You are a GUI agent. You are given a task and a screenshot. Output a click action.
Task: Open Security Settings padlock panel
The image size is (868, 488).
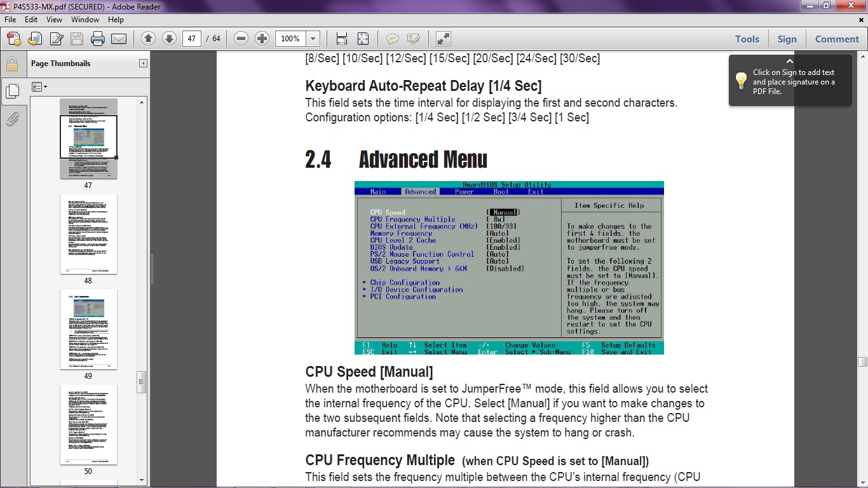(11, 64)
